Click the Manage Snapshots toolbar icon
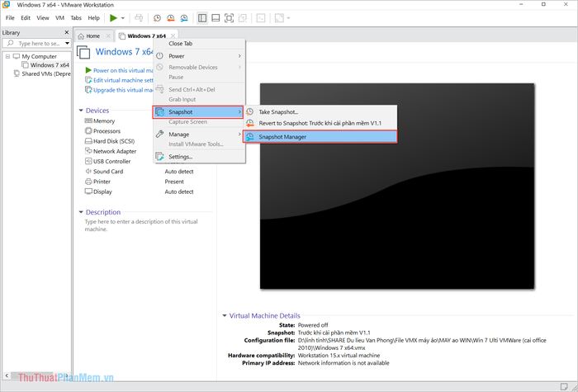The height and width of the screenshot is (392, 578). [x=184, y=18]
